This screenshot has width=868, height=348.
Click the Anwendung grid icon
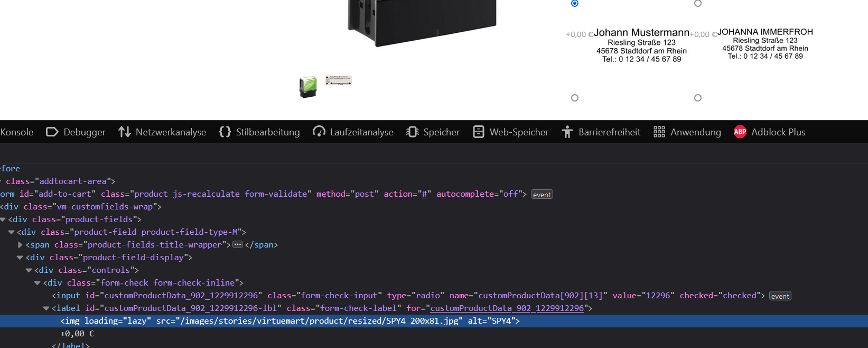[659, 132]
